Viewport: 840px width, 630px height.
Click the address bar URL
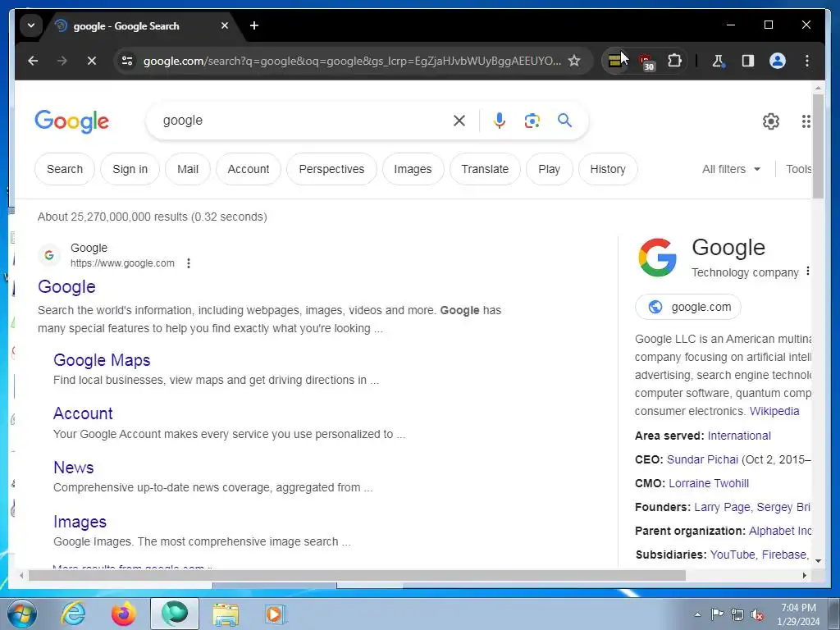[x=352, y=61]
